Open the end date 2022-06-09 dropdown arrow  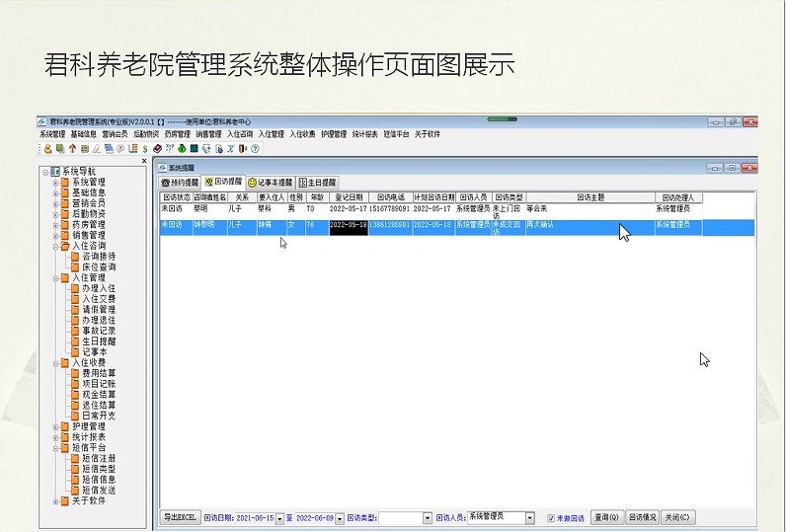(340, 518)
